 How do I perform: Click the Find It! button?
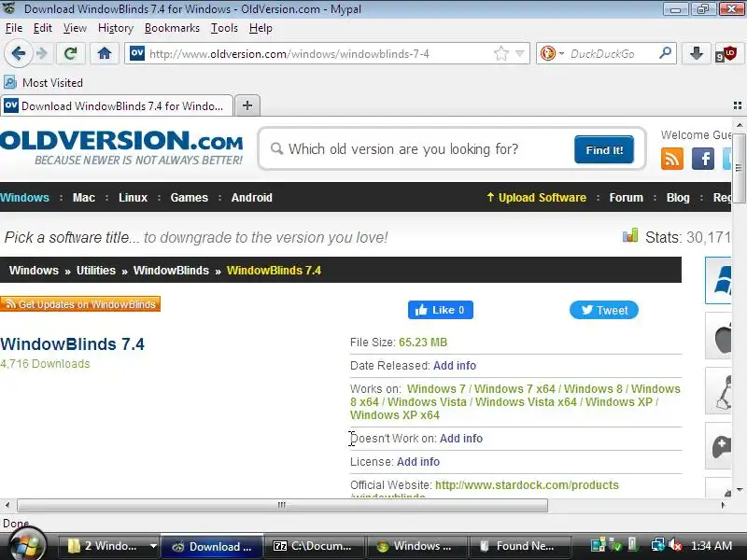pyautogui.click(x=604, y=149)
